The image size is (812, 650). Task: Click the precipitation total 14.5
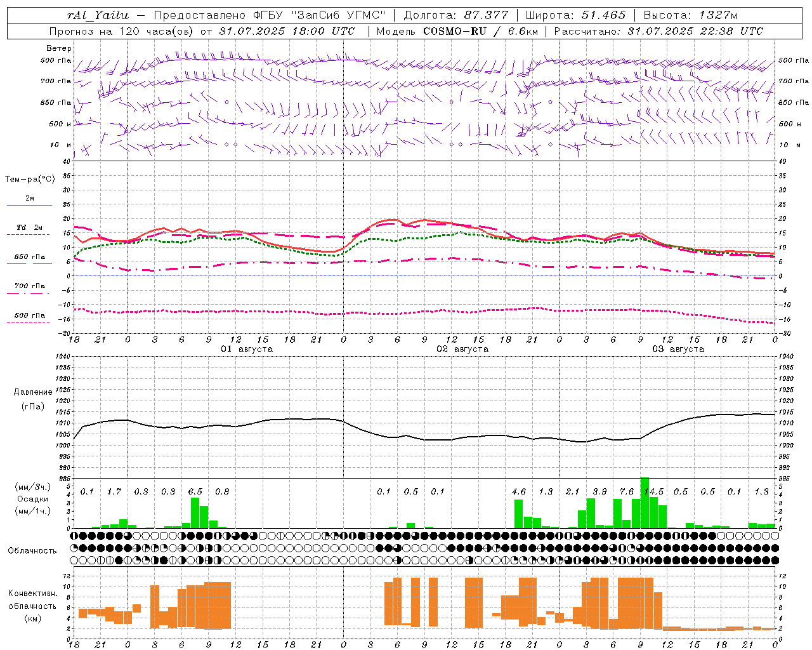[x=653, y=492]
